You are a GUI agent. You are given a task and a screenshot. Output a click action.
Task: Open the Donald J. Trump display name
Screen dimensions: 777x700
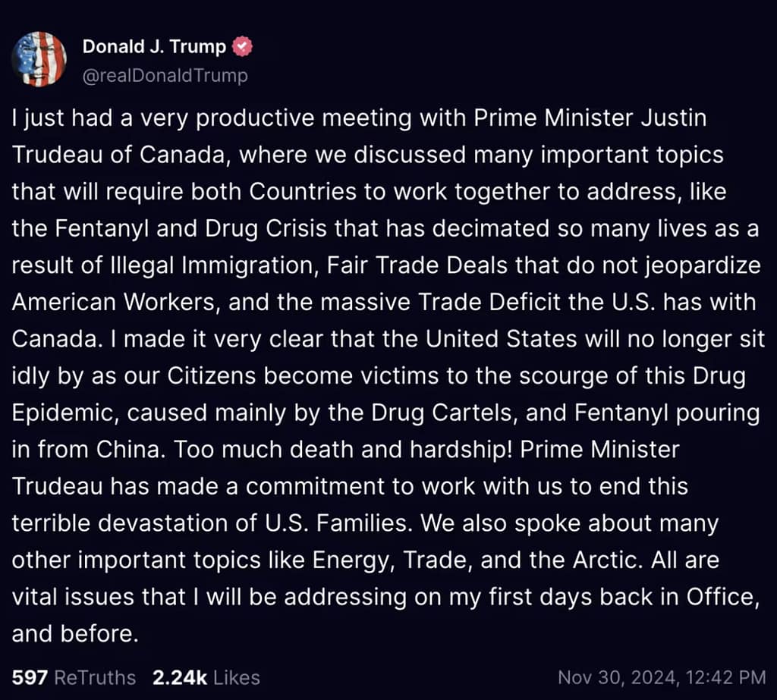click(x=154, y=47)
